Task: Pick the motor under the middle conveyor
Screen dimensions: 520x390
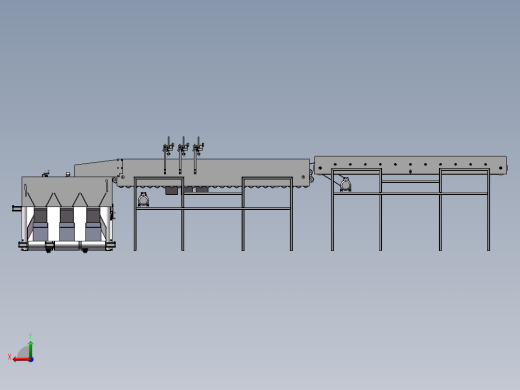Action: pos(144,199)
